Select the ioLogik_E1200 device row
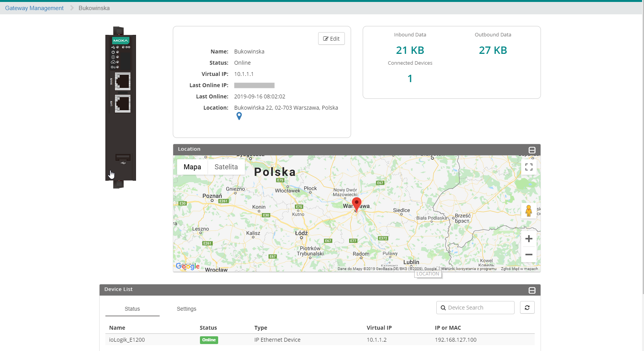 coord(127,340)
